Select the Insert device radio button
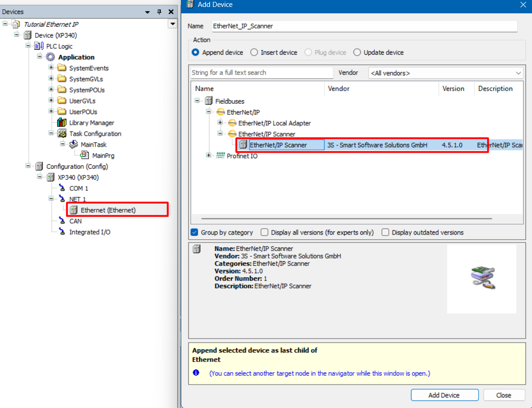Viewport: 532px width, 408px height. tap(254, 52)
